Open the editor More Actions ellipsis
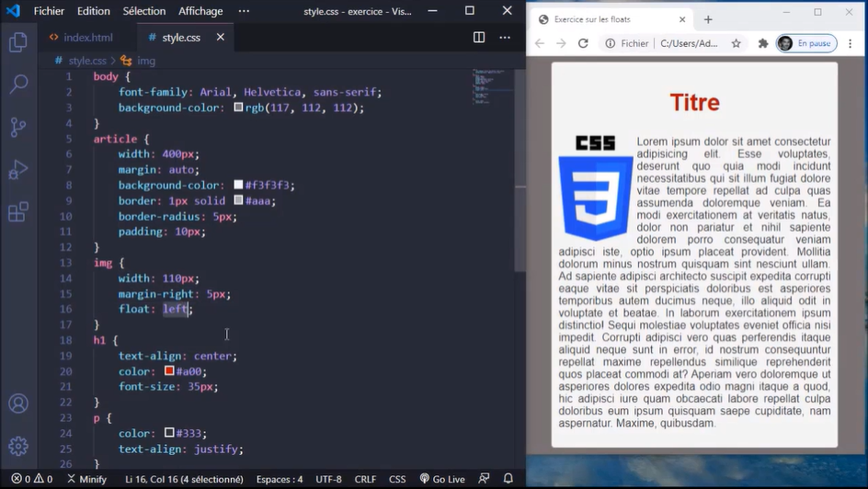 point(505,37)
